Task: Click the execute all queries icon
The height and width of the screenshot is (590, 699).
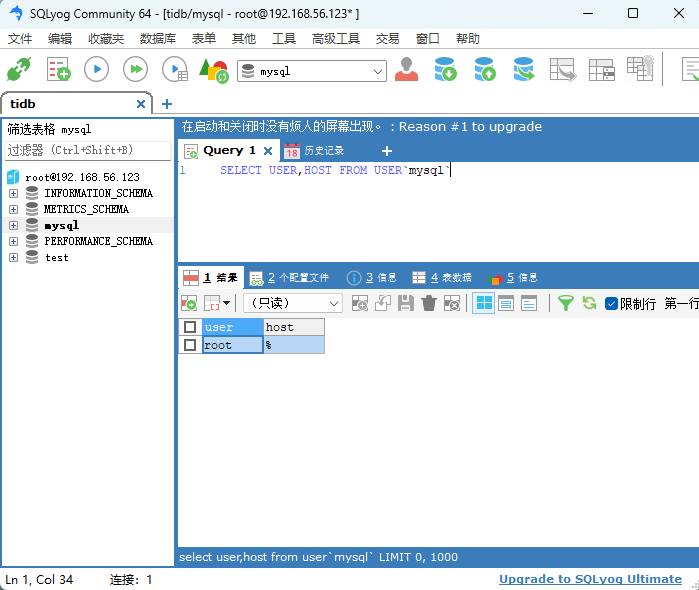Action: pos(135,69)
